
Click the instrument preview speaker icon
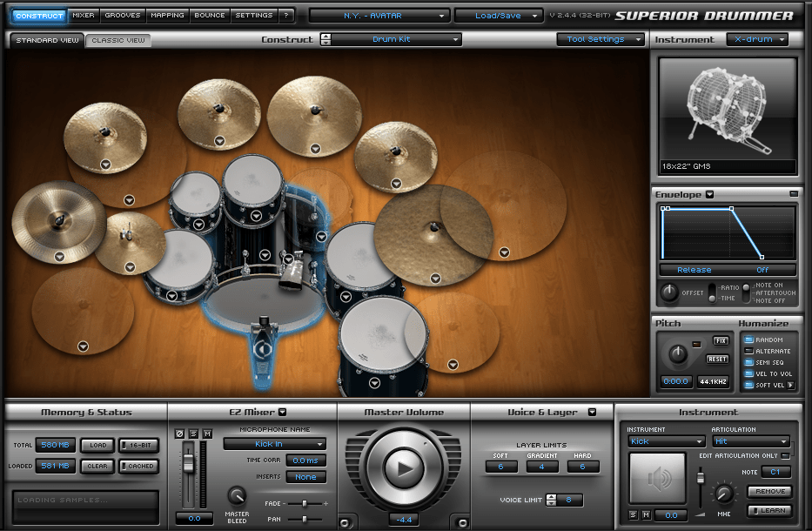pos(657,478)
